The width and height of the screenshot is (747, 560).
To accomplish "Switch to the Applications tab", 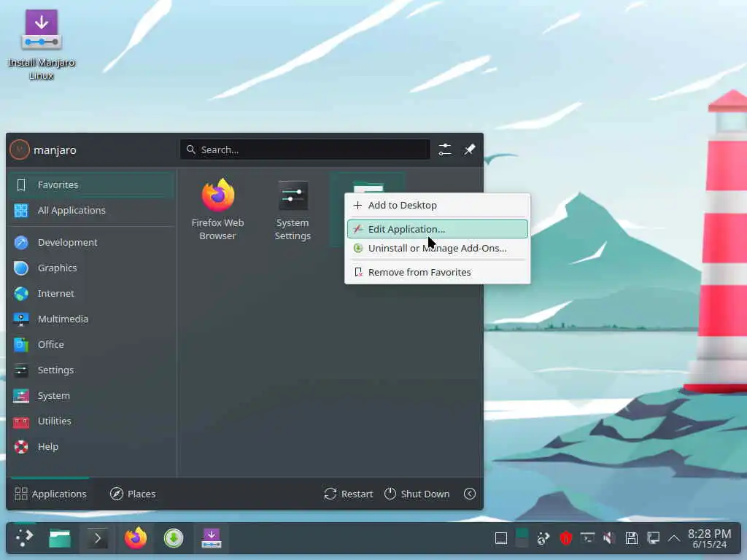I will click(x=50, y=494).
